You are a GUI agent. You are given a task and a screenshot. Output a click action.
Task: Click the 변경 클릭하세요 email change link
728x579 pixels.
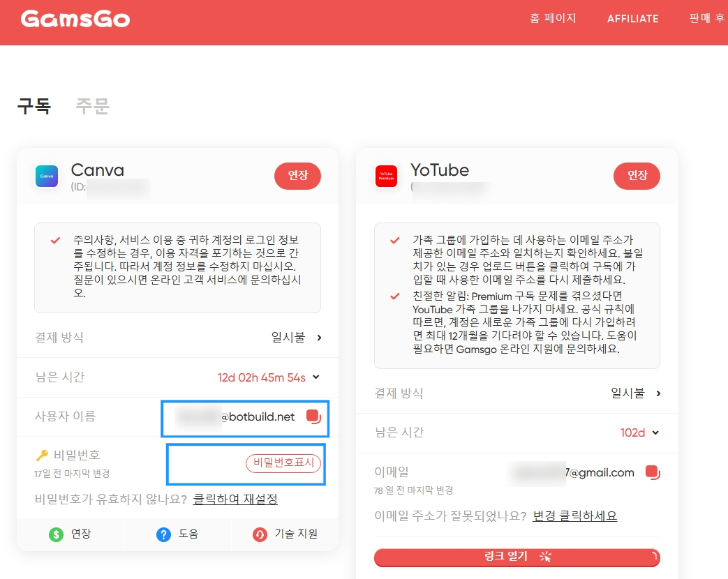(x=574, y=516)
